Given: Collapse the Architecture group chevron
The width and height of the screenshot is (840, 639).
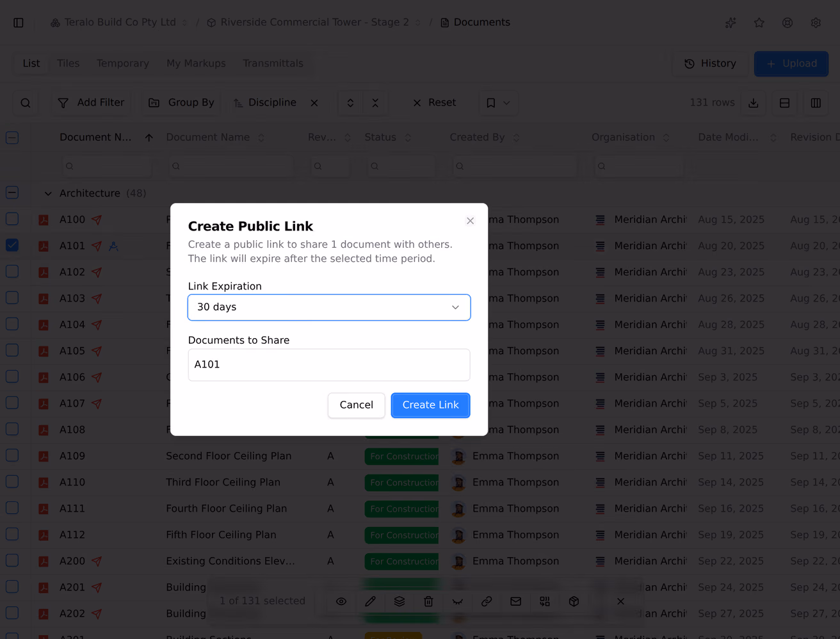Looking at the screenshot, I should (47, 193).
